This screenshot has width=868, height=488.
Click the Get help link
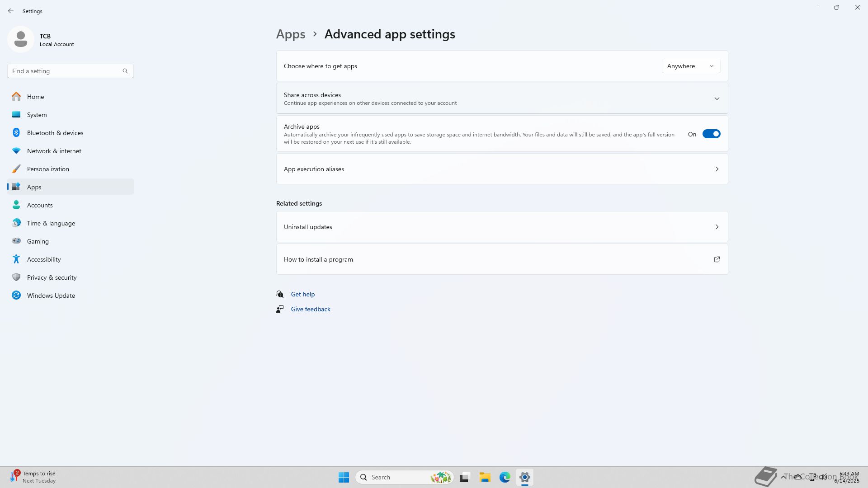click(x=302, y=294)
